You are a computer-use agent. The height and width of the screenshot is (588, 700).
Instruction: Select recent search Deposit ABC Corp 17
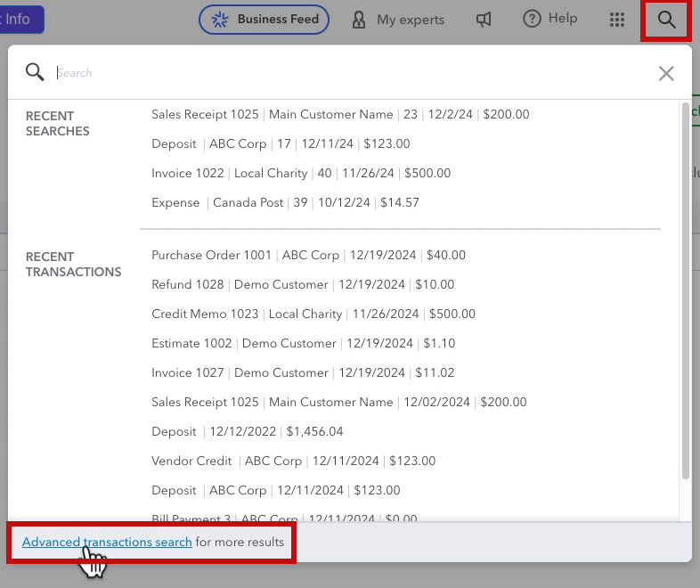pyautogui.click(x=281, y=143)
